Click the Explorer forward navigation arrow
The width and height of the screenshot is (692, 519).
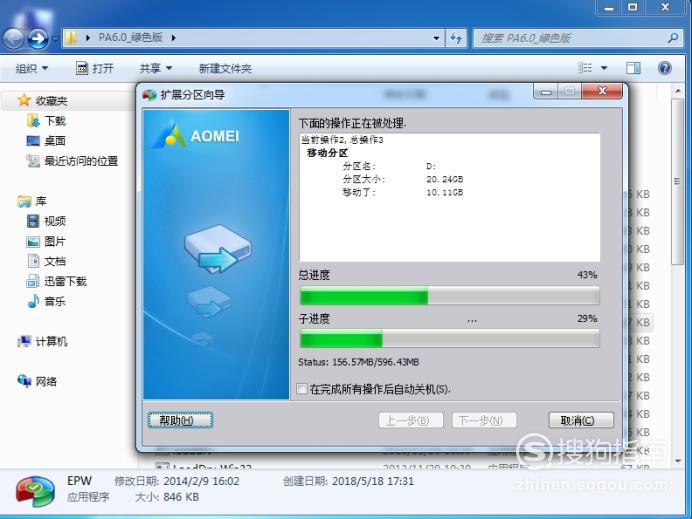pos(38,39)
